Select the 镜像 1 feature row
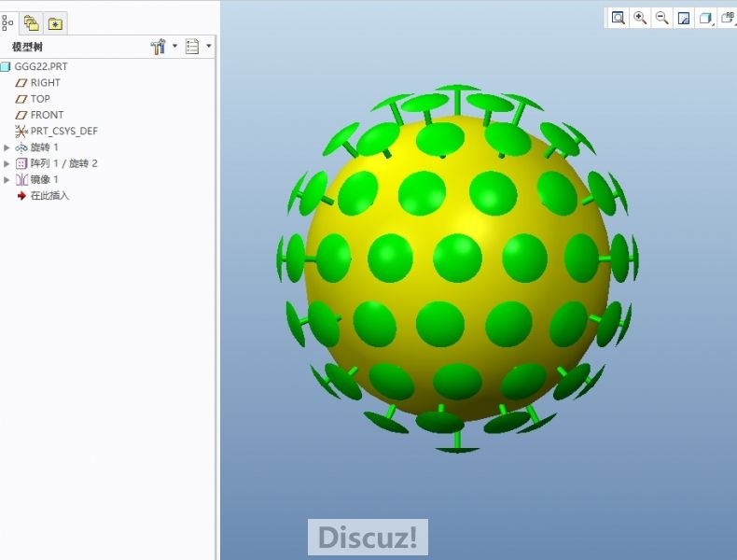Screen dimensions: 737x560 click(x=44, y=179)
